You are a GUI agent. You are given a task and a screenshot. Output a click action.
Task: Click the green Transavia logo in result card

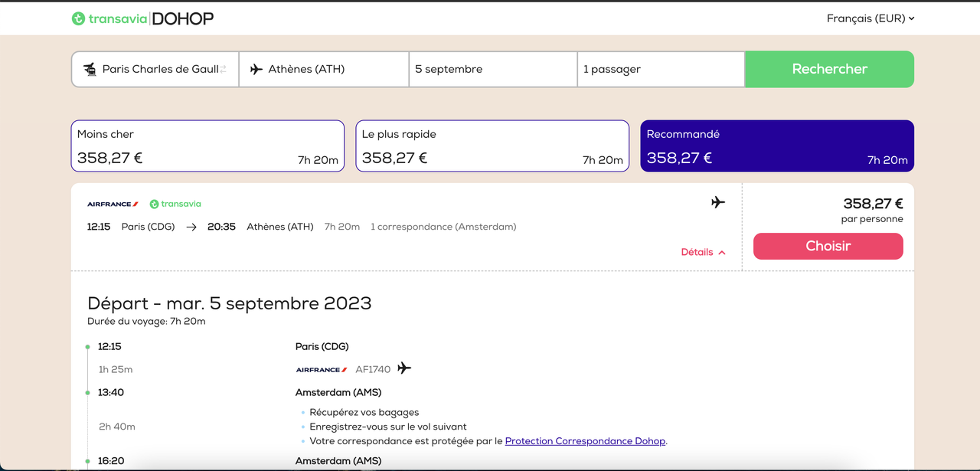pos(175,204)
